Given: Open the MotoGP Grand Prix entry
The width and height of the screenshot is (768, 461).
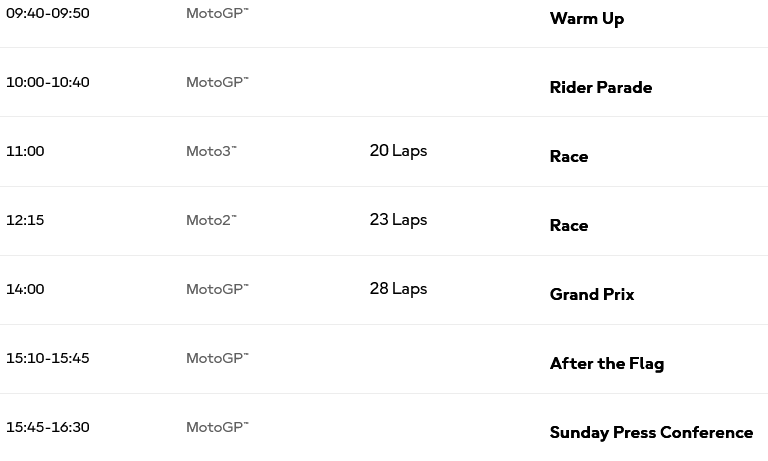Looking at the screenshot, I should (x=592, y=294).
